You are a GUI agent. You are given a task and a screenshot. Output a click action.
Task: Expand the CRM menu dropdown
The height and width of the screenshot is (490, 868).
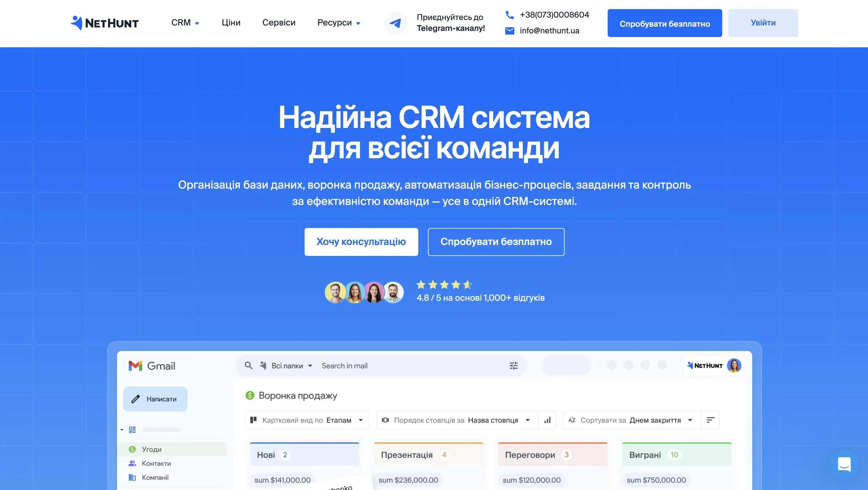coord(185,23)
